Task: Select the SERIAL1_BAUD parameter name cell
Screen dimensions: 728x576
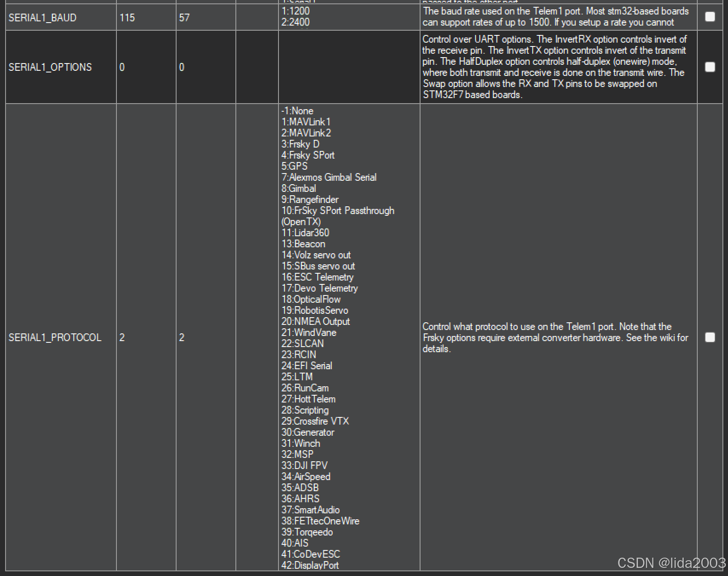Action: click(x=61, y=17)
